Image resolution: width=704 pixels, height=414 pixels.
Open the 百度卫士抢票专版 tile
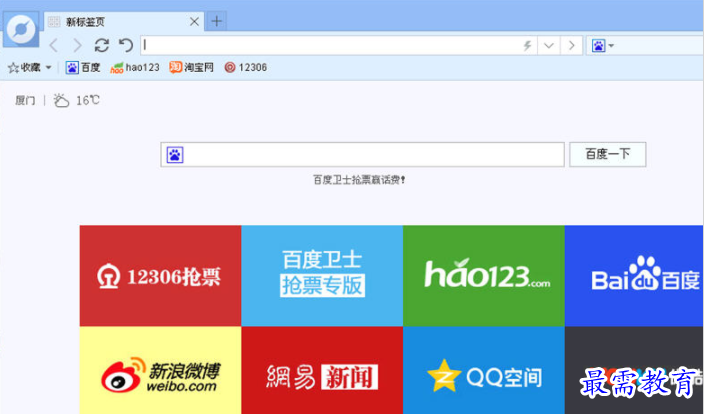pos(322,276)
